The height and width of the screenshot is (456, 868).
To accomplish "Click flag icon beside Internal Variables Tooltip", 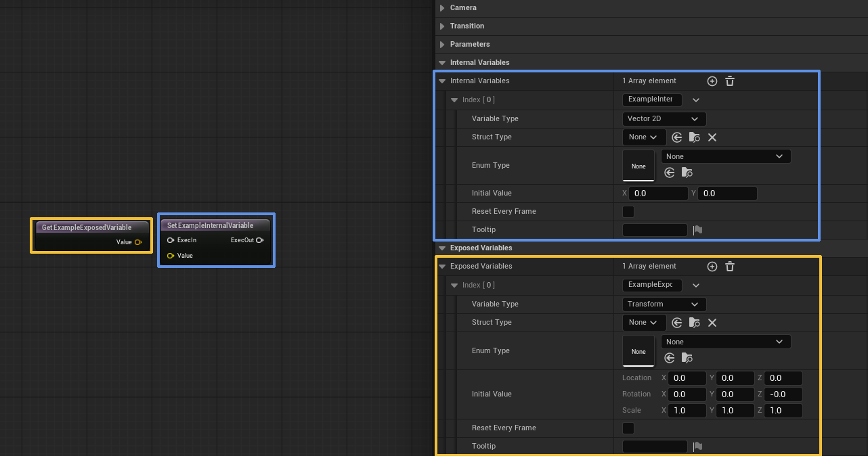I will click(697, 230).
